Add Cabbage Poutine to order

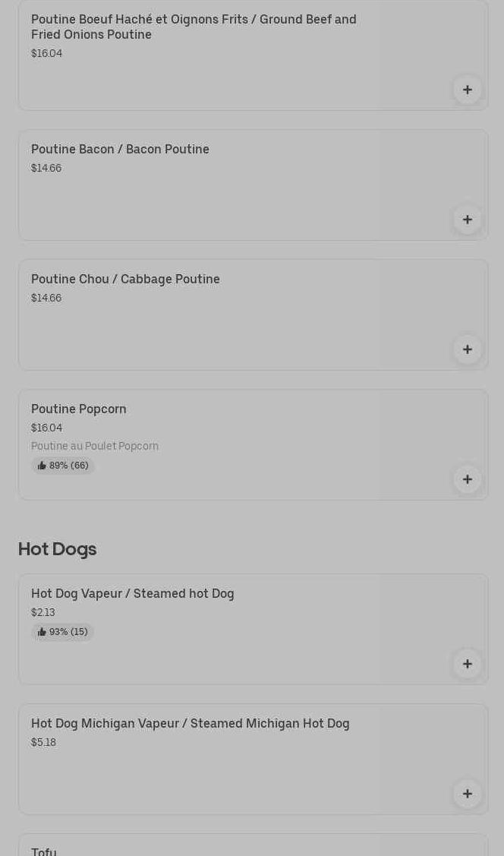(467, 349)
